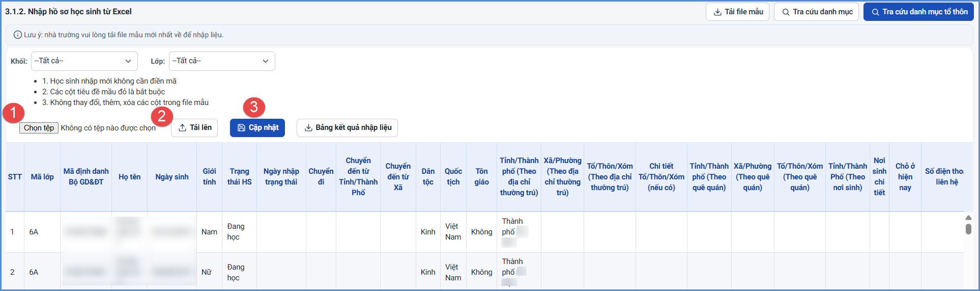Screen dimensions: 980x291
Task: Click the Ngày nhập trạng thái header
Action: pos(281,177)
